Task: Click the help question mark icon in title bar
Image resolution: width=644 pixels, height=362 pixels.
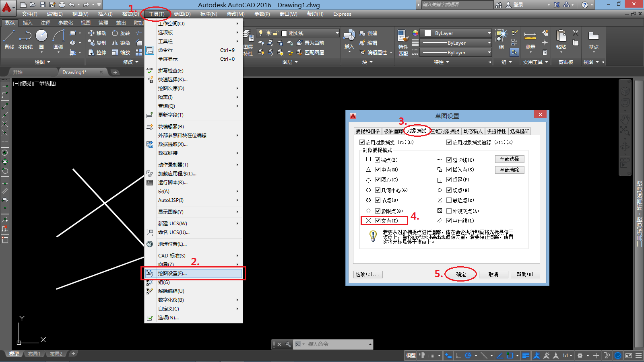Action: click(585, 5)
